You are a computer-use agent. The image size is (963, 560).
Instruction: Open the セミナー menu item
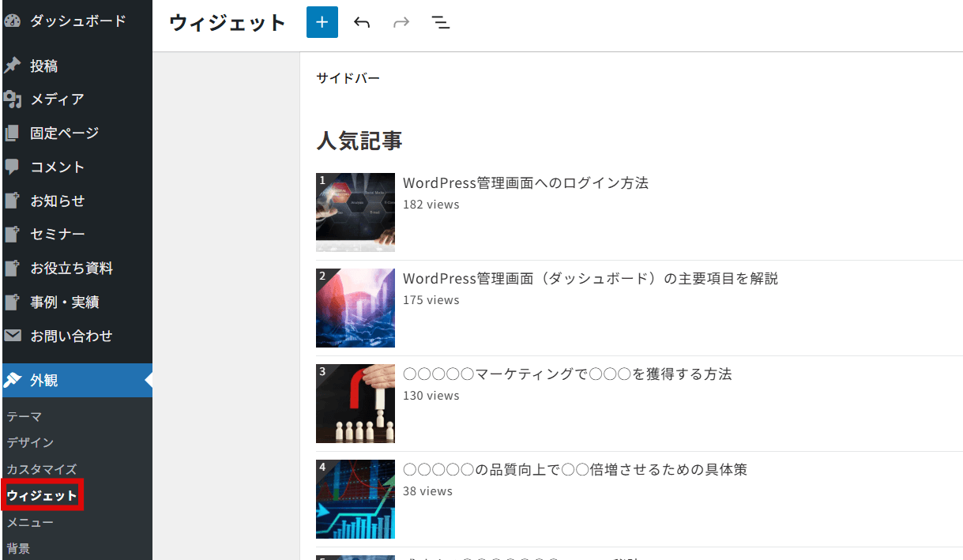(57, 235)
